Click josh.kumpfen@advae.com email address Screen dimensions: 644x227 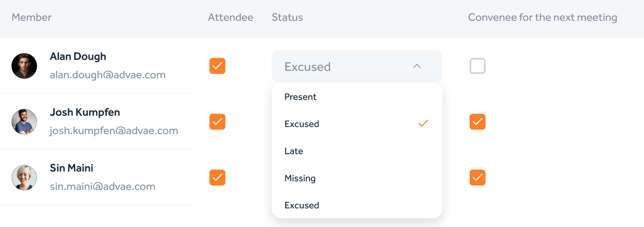tap(114, 131)
